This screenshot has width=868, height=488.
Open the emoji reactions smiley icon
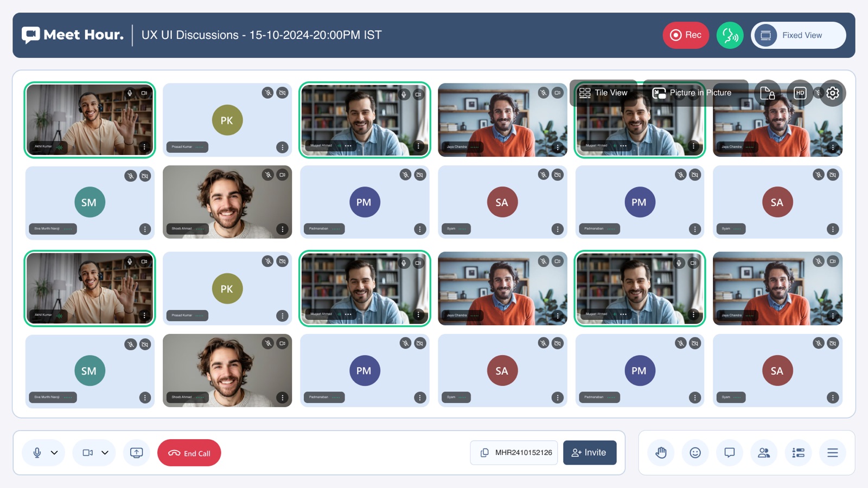pos(695,453)
